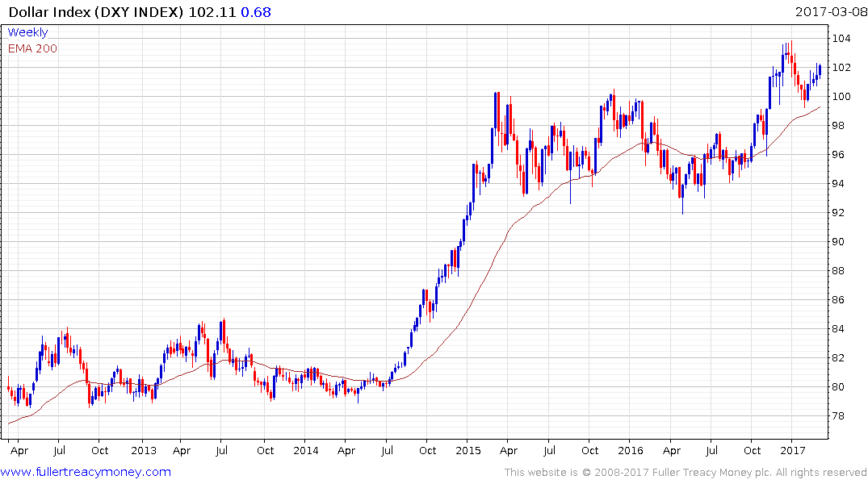Image resolution: width=868 pixels, height=484 pixels.
Task: Click the 94 price axis label
Action: tap(839, 184)
